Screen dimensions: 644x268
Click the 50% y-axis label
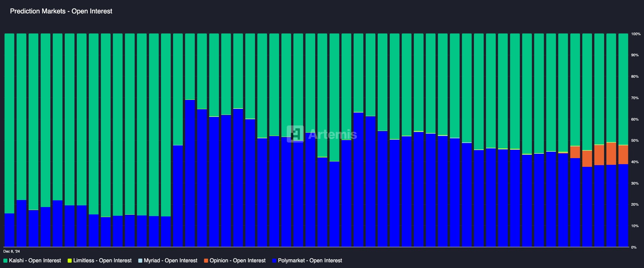[635, 141]
